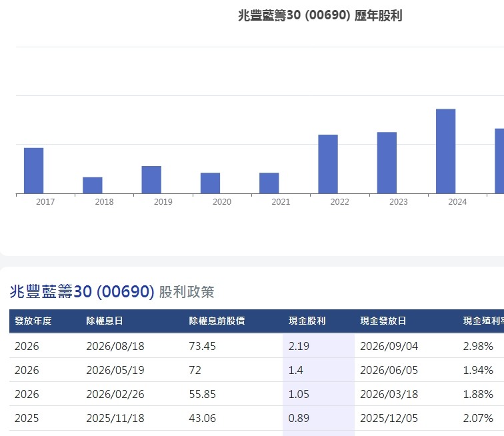Click the 2022 dividend bar
Screen dimensions: 504x436
tap(328, 164)
